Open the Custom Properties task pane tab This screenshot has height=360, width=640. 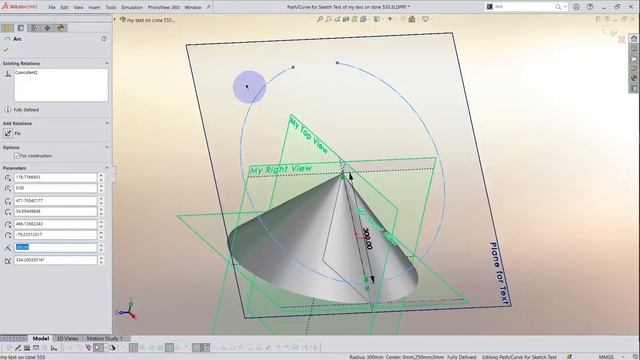tap(633, 88)
